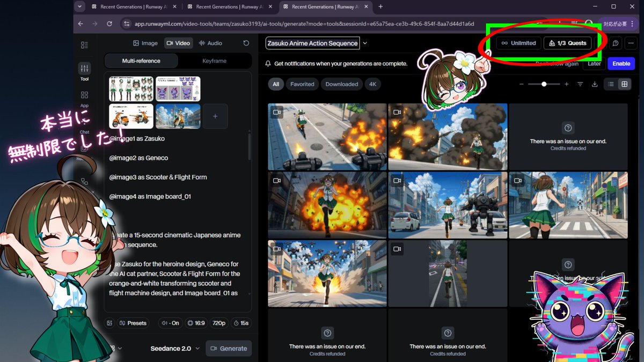Image resolution: width=644 pixels, height=362 pixels.
Task: Select the image board scooter street thumbnail
Action: tap(178, 116)
